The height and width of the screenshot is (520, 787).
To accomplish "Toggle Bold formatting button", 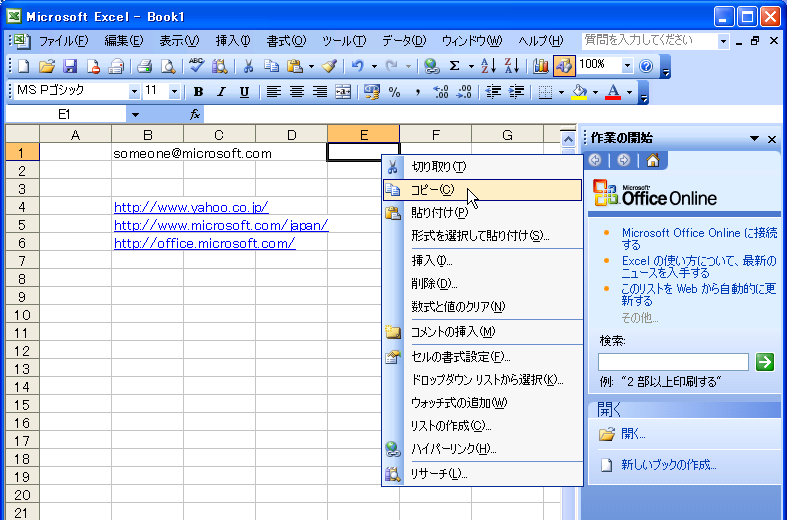I will [198, 92].
